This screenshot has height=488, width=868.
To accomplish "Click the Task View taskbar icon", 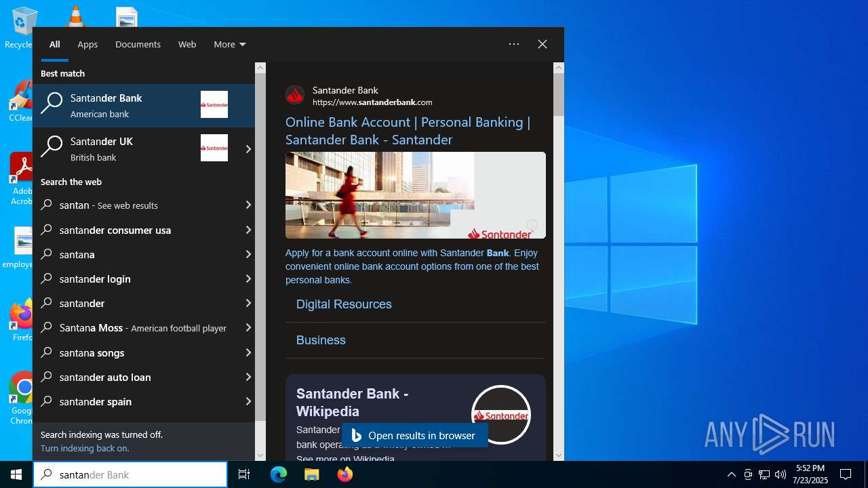I will click(244, 474).
